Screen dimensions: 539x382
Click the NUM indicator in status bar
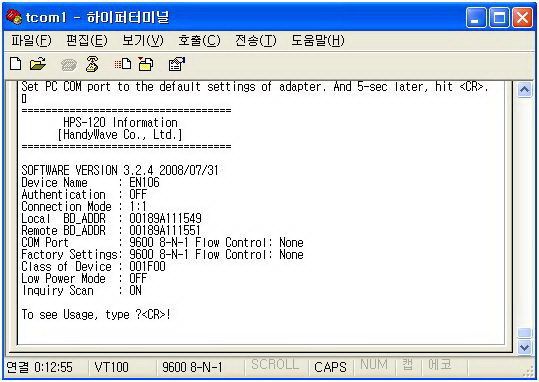pyautogui.click(x=374, y=364)
